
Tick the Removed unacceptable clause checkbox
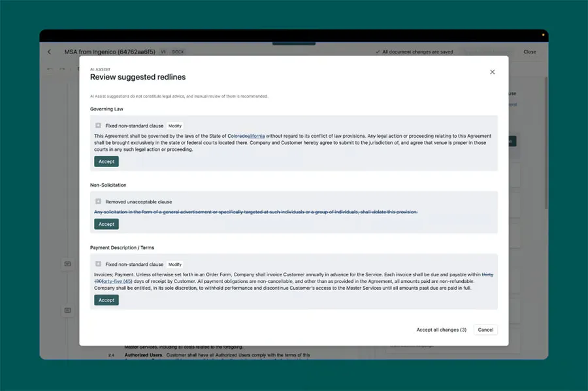(x=98, y=202)
